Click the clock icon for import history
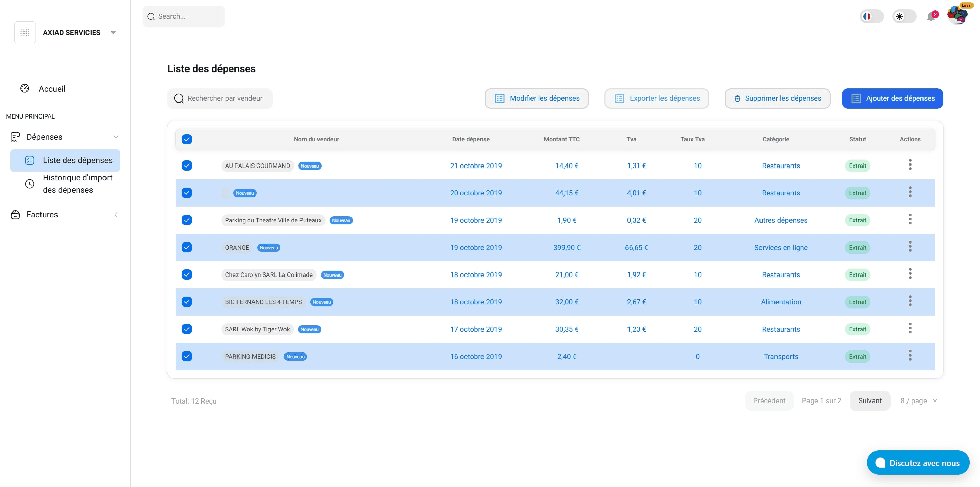Image resolution: width=980 pixels, height=487 pixels. 29,184
